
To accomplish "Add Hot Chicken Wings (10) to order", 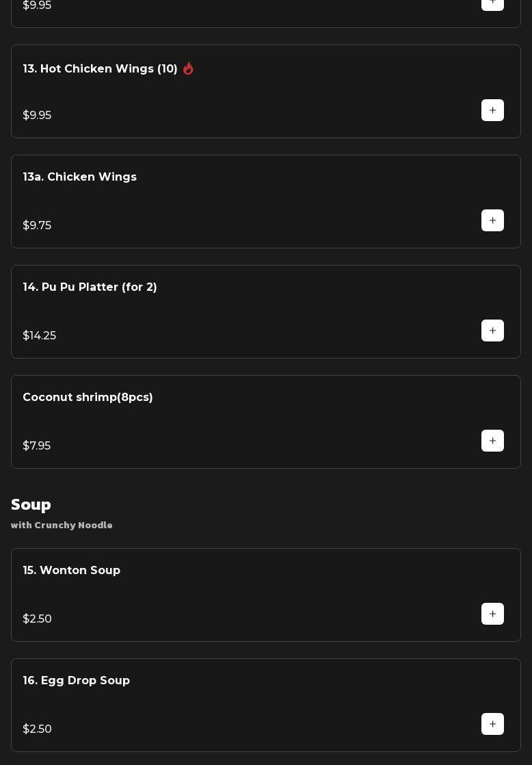I will (x=492, y=110).
